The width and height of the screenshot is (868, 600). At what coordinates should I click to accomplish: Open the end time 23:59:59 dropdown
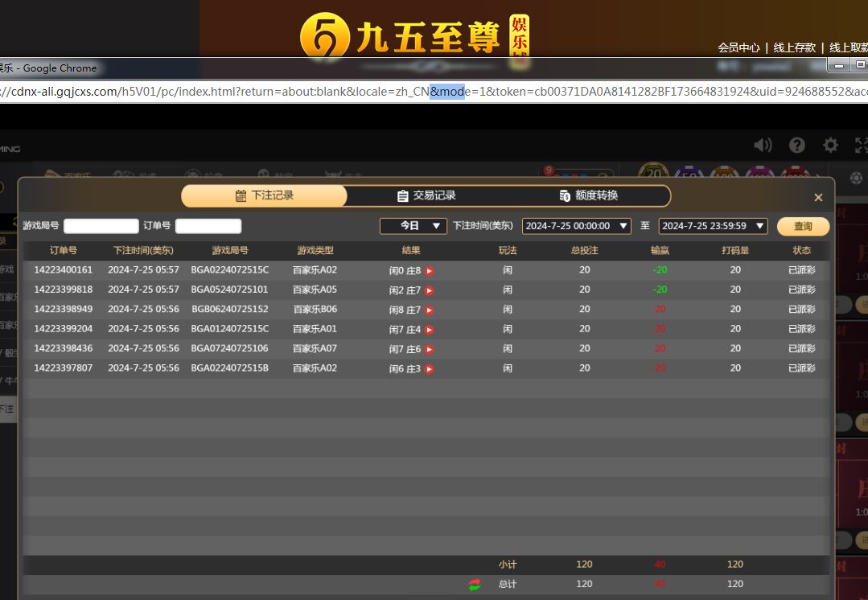713,226
